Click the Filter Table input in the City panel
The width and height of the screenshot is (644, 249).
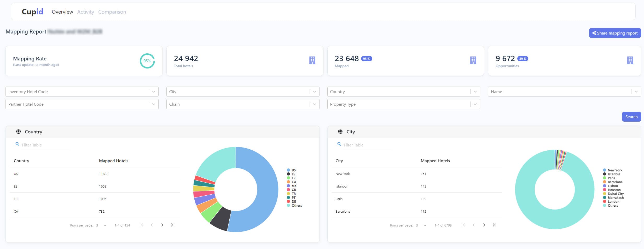pyautogui.click(x=363, y=145)
